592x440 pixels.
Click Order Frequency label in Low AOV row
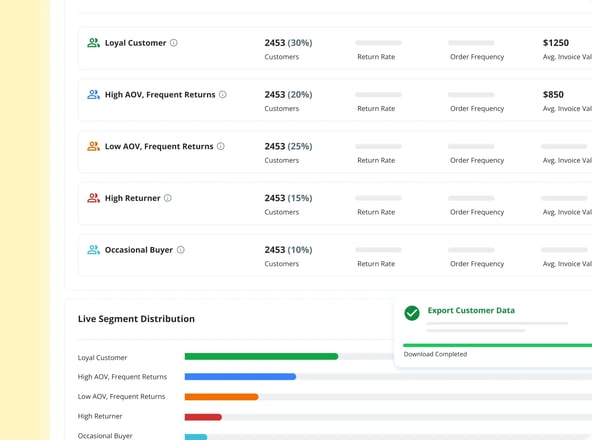coord(477,160)
